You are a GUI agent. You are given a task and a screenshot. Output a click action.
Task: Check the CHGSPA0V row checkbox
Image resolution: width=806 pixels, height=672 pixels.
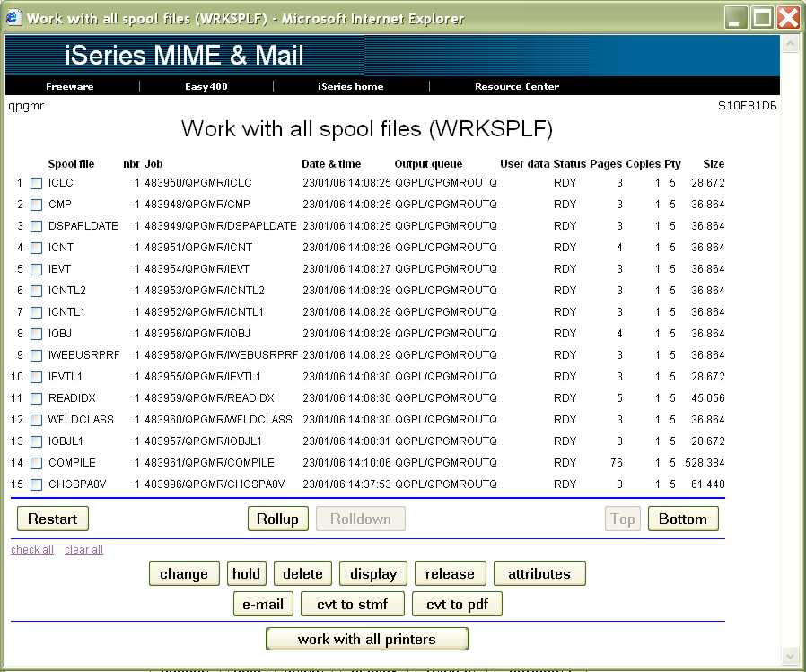36,485
